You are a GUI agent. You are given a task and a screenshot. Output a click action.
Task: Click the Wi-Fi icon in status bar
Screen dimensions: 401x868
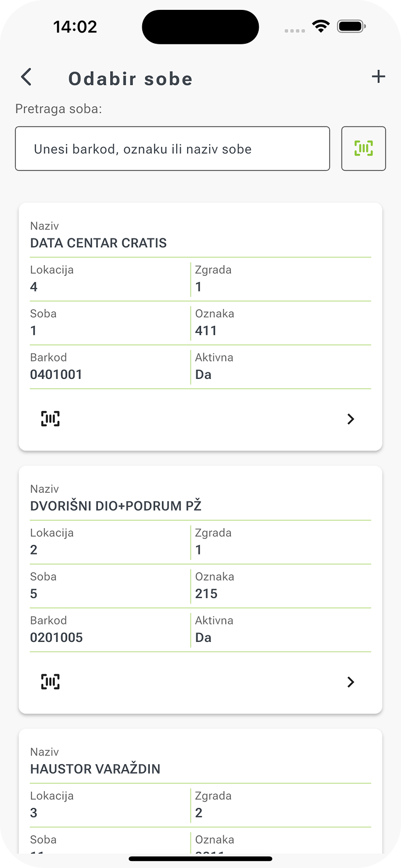point(321,26)
